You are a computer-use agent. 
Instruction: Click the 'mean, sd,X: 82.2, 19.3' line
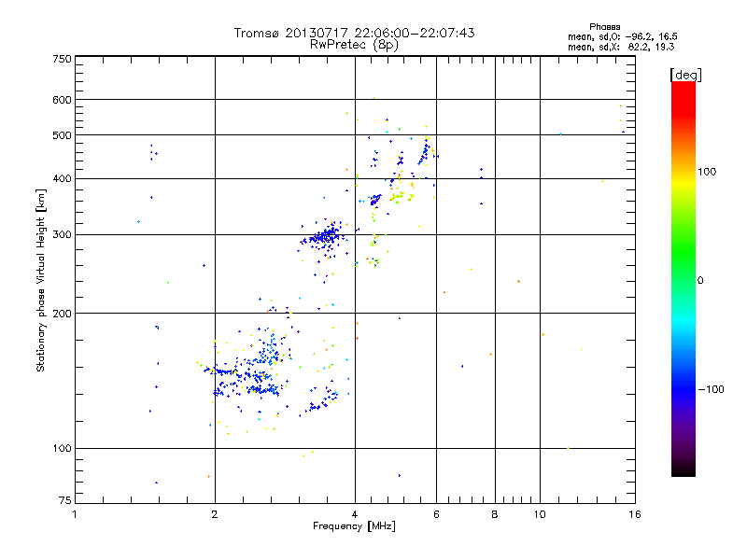tap(621, 47)
